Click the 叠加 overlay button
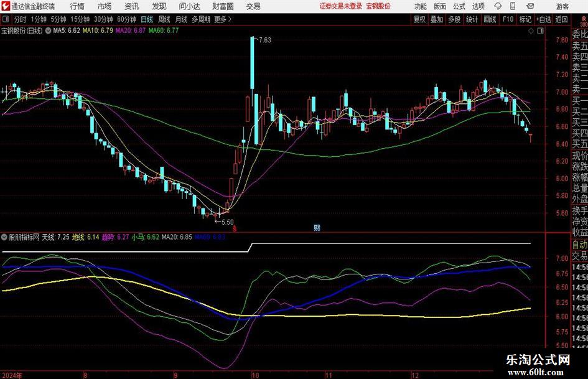588x379 pixels. 437,19
